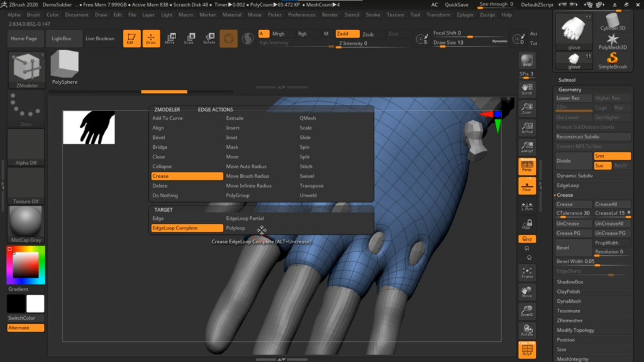The image size is (644, 362).
Task: Click the Move view icon near canvas
Action: click(x=527, y=292)
